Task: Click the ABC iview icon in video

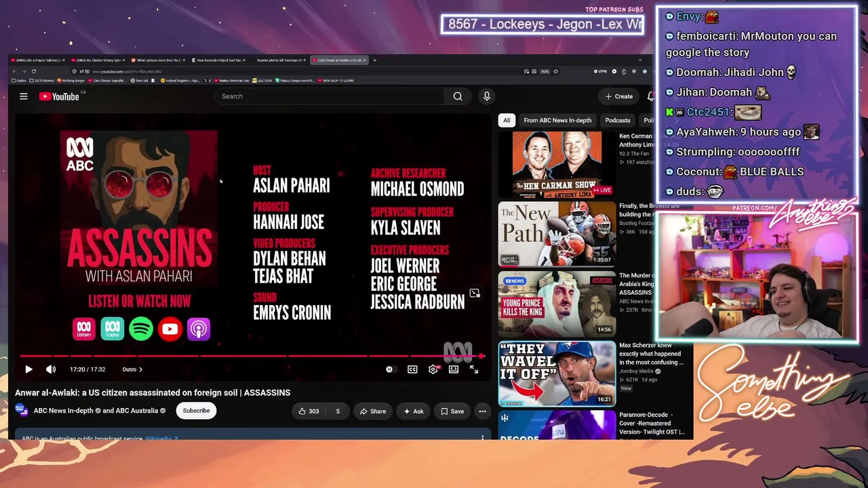Action: (x=113, y=329)
